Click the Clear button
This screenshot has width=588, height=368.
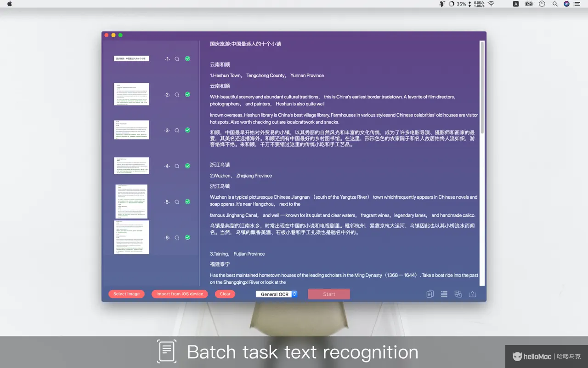225,294
